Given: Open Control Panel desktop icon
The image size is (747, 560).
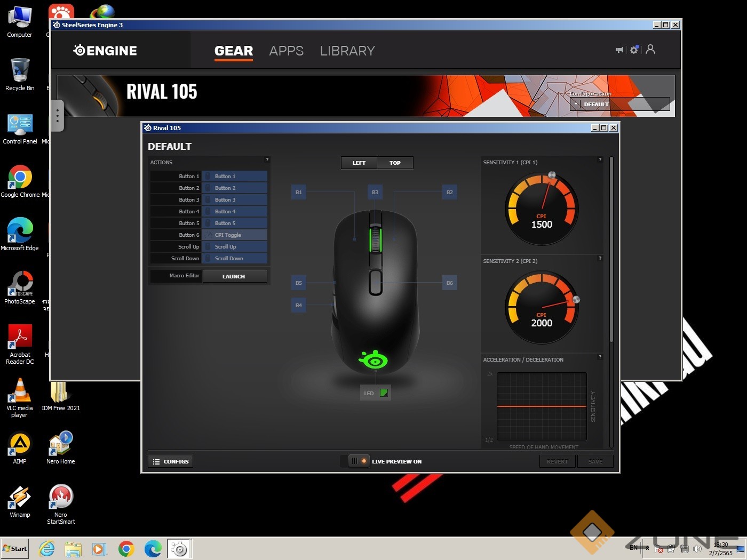Looking at the screenshot, I should (20, 128).
